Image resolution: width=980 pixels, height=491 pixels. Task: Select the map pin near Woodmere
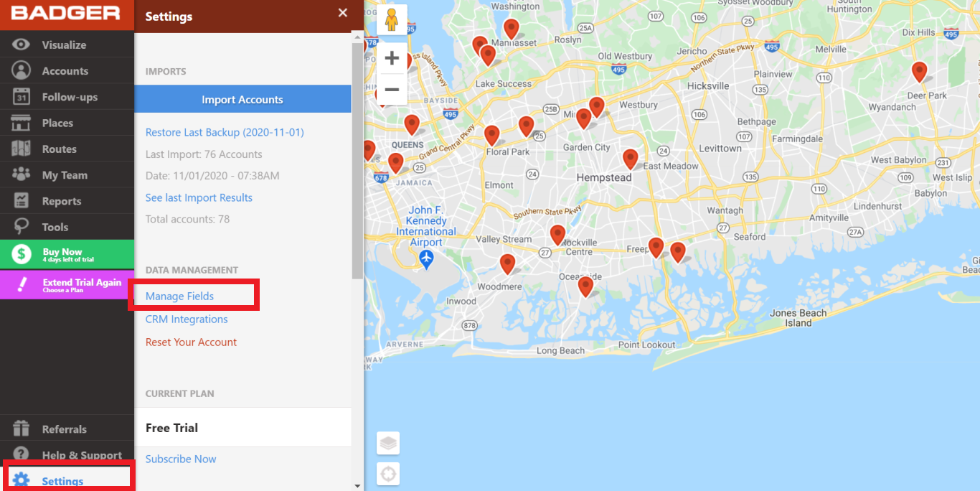pyautogui.click(x=507, y=264)
